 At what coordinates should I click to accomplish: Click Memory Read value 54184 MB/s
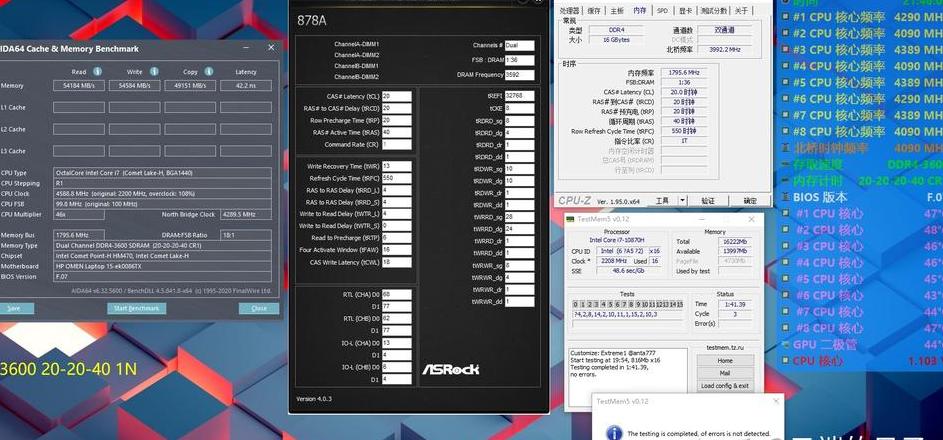(x=79, y=86)
